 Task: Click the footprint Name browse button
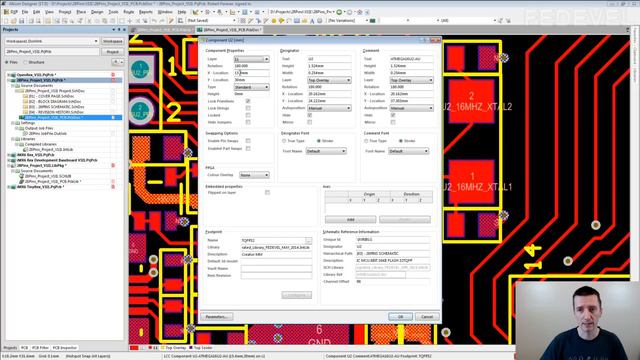coord(309,240)
